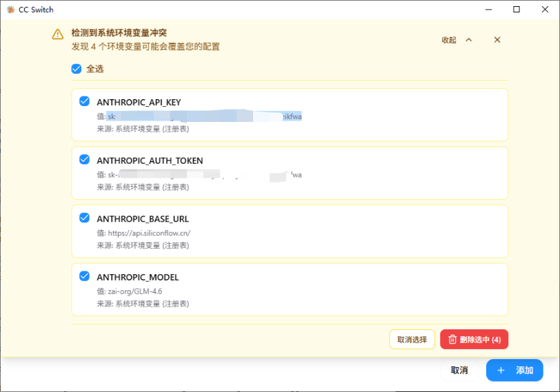The image size is (560, 392).
Task: Select the ANTHROPIC_AUTH_TOKEN variable name
Action: pos(150,161)
